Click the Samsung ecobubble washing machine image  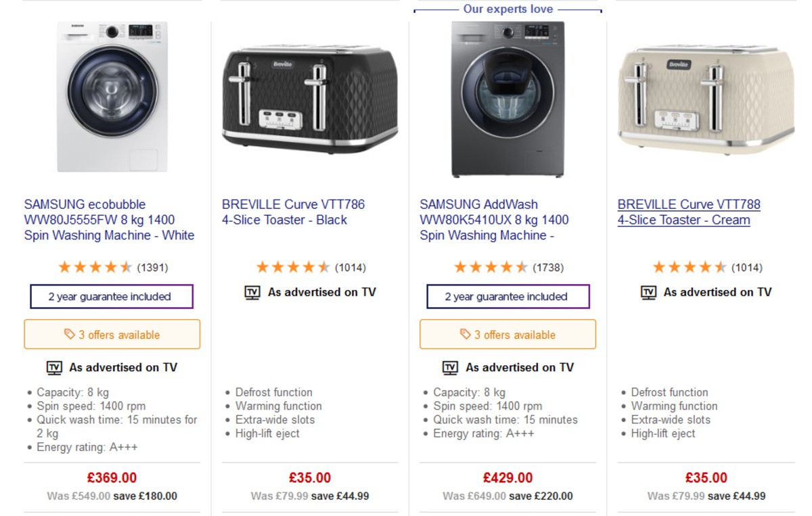coord(112,98)
